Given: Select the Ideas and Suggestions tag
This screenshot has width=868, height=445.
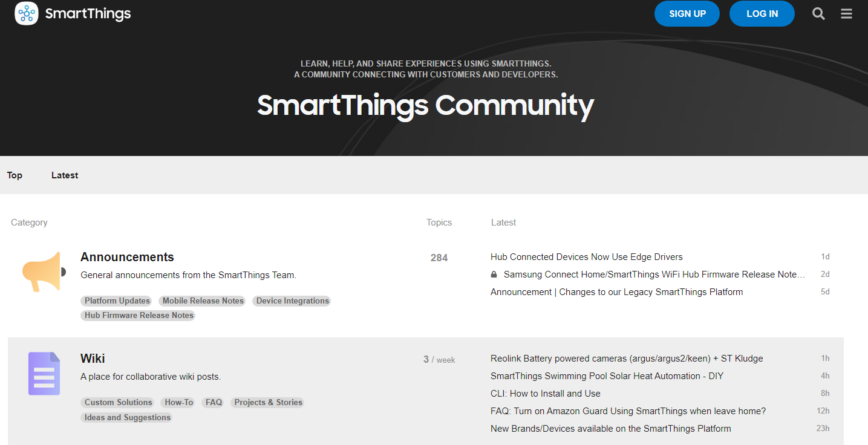Looking at the screenshot, I should pos(128,417).
